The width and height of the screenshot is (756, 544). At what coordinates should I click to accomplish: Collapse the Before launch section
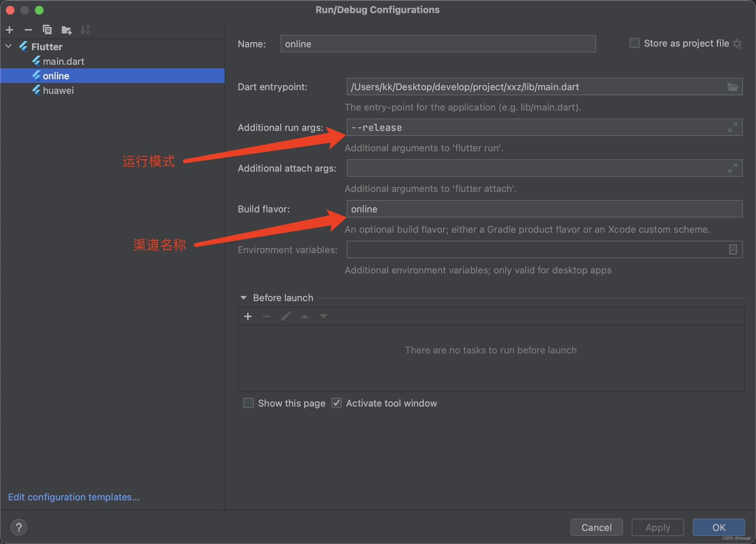pyautogui.click(x=244, y=298)
